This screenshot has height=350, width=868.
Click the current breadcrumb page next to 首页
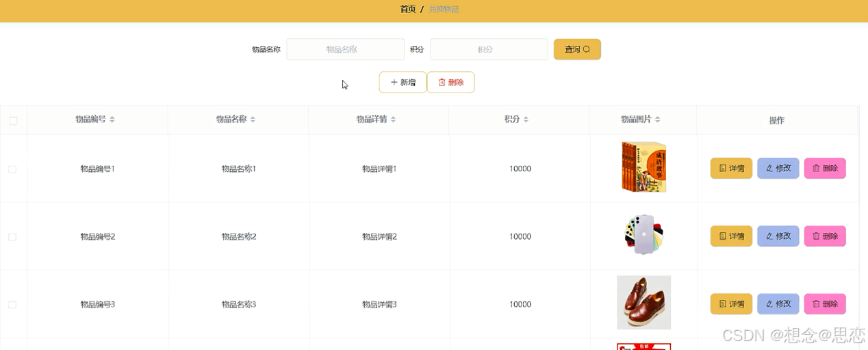444,9
